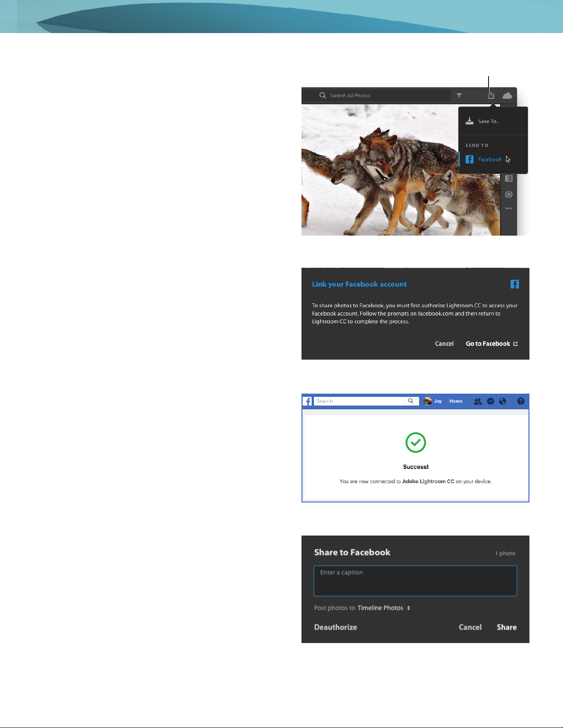
Task: Open Facebook Messenger icon
Action: [x=490, y=401]
